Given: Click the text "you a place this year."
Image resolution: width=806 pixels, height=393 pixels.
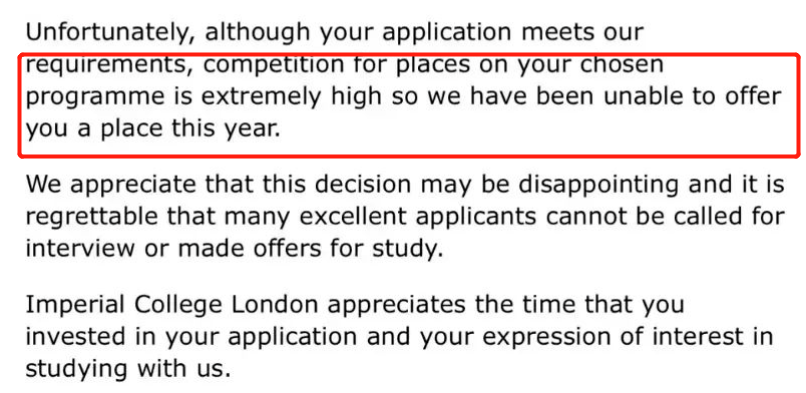Looking at the screenshot, I should pos(153,129).
